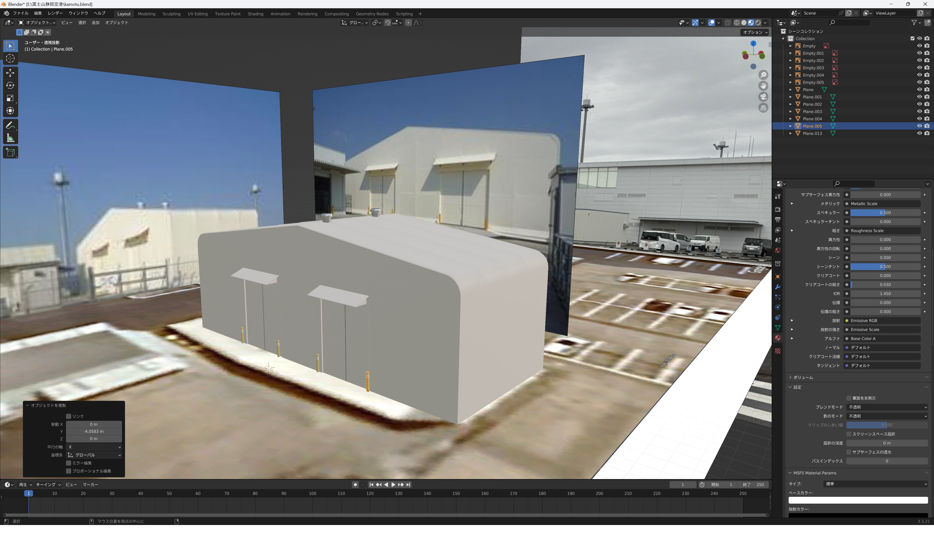Click the Select Box tool in toolbar
This screenshot has width=934, height=560.
tap(10, 46)
